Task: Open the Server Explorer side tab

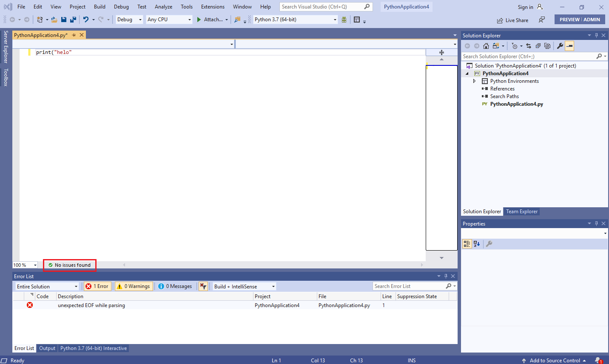Action: point(6,47)
